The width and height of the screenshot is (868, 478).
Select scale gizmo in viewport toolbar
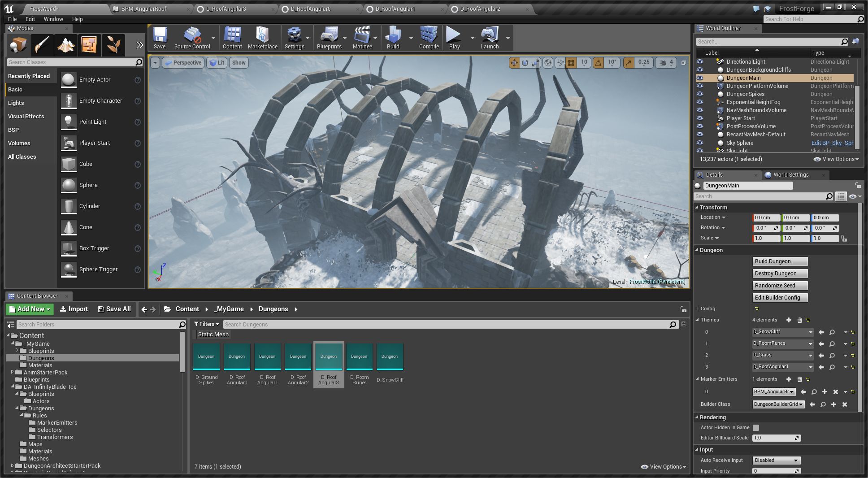point(536,63)
